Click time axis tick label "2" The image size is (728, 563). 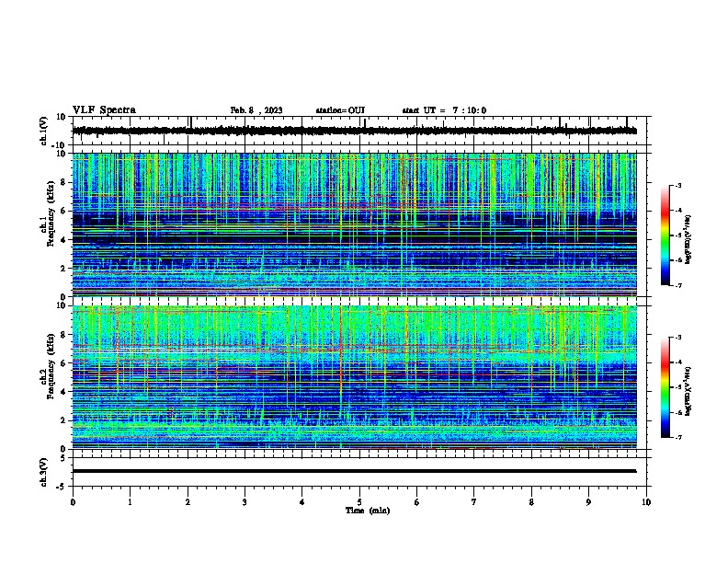(188, 502)
